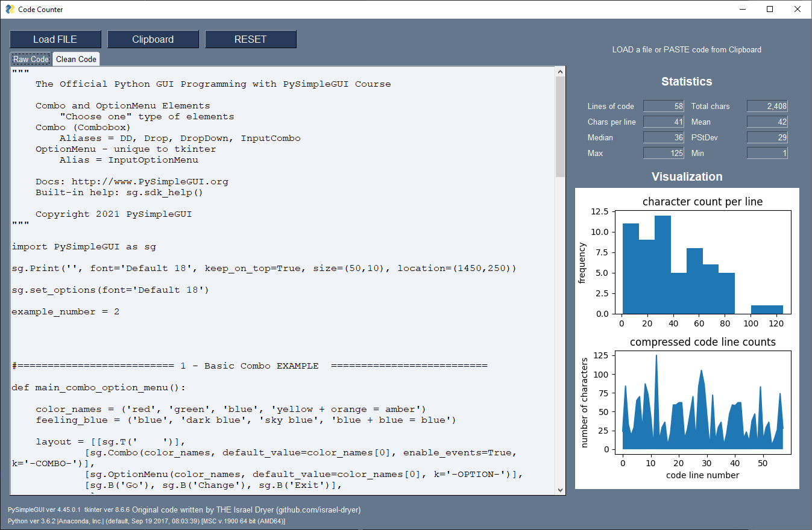Click the 'Statistics' heading
812x530 pixels.
coord(687,81)
